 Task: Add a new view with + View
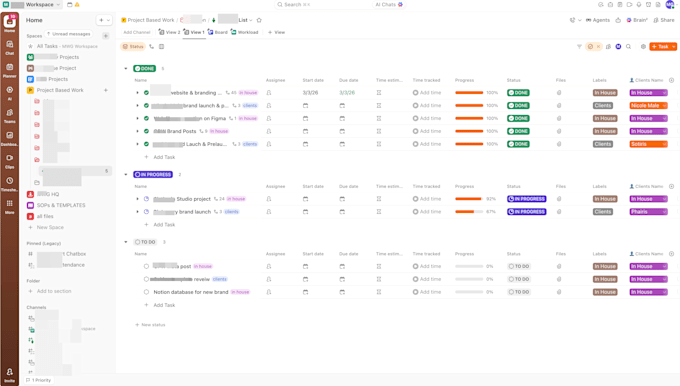click(276, 32)
